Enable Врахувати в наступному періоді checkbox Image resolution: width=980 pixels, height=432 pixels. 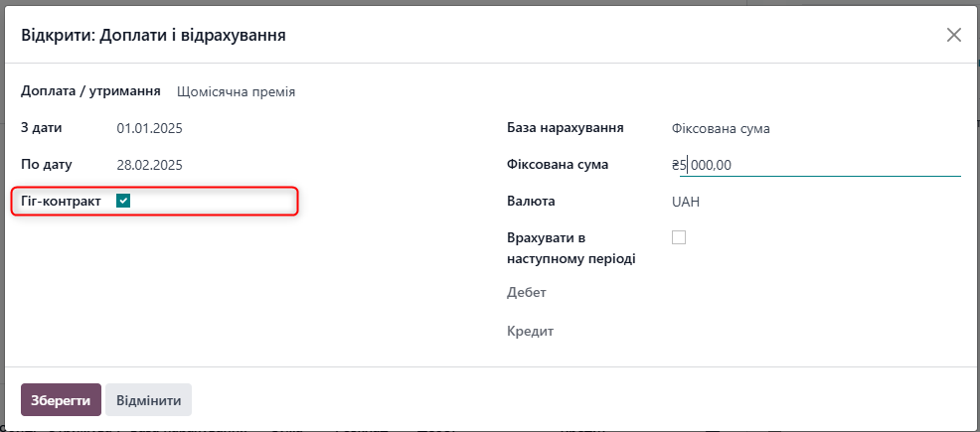tap(678, 237)
